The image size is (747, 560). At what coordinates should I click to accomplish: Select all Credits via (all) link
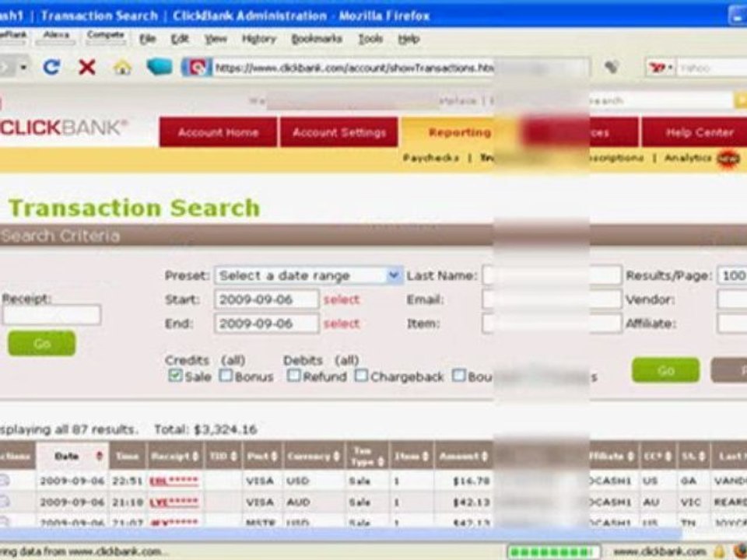(233, 360)
